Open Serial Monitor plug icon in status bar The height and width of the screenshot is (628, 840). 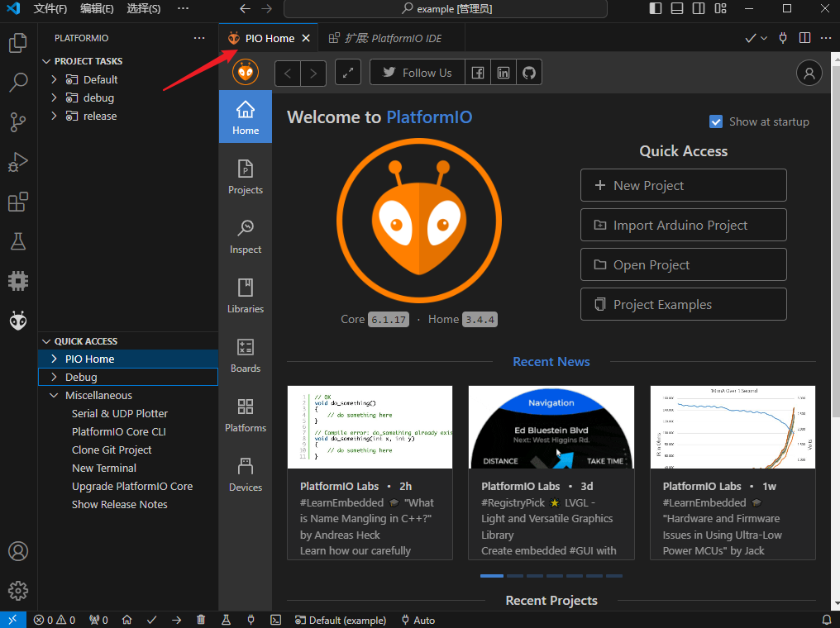click(251, 620)
